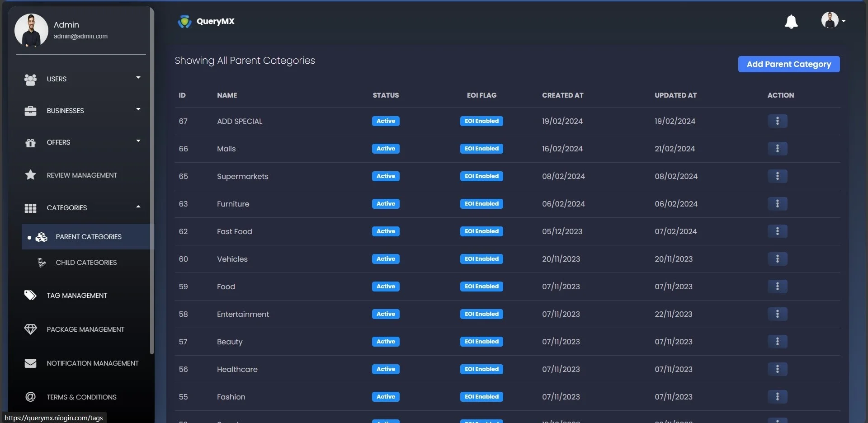The width and height of the screenshot is (868, 423).
Task: Click the Notification Management envelope icon
Action: [x=30, y=363]
